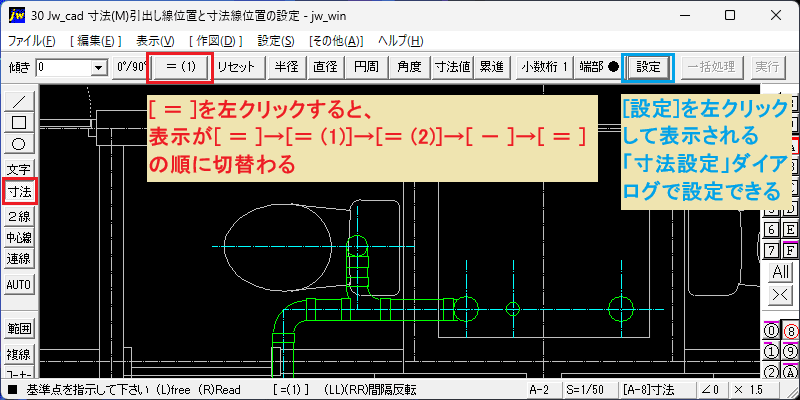Select the 中心線 center line tool
The image size is (800, 400).
19,237
